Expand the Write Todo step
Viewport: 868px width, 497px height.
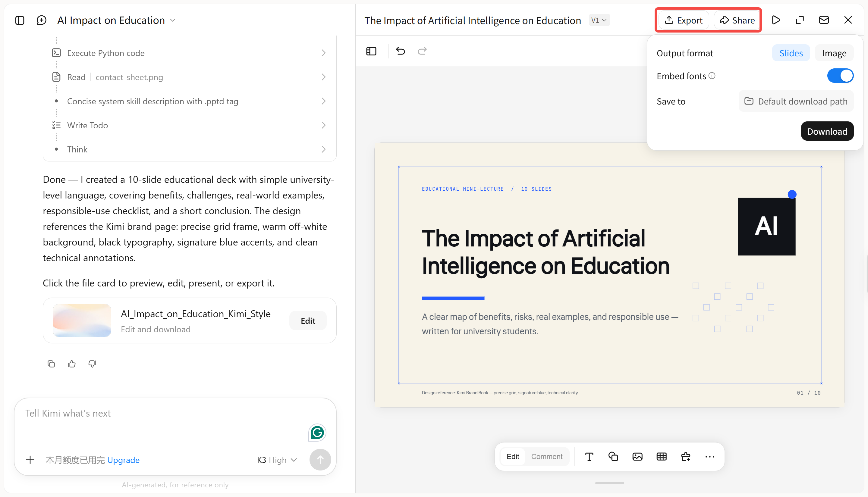pos(190,125)
